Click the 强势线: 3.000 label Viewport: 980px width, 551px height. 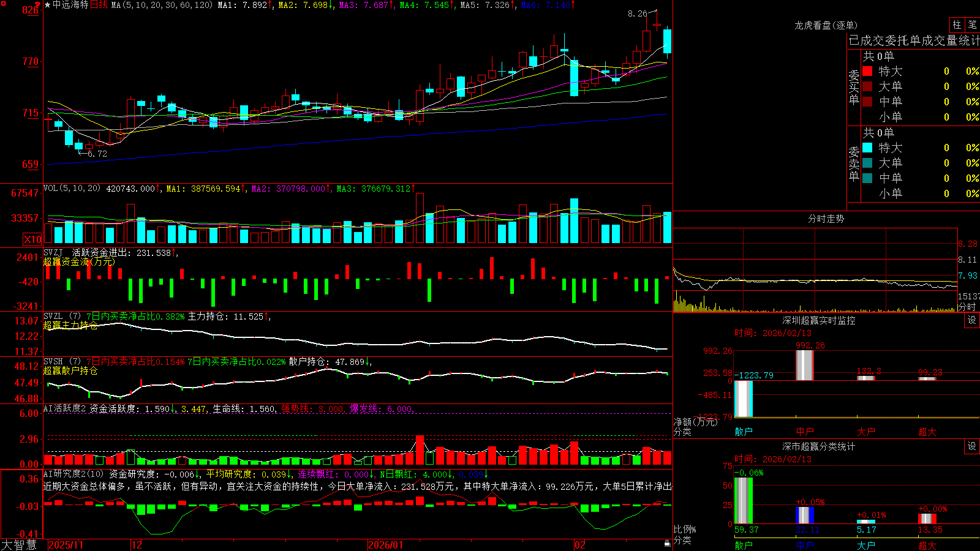pyautogui.click(x=313, y=408)
